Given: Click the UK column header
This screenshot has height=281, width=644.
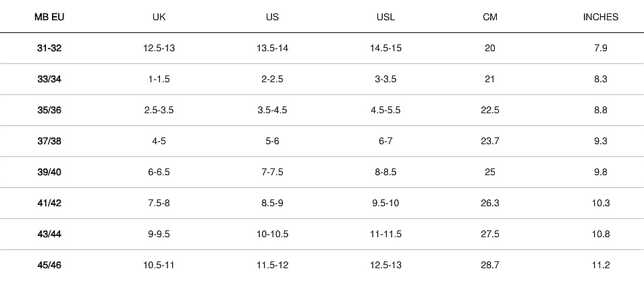Looking at the screenshot, I should (159, 17).
